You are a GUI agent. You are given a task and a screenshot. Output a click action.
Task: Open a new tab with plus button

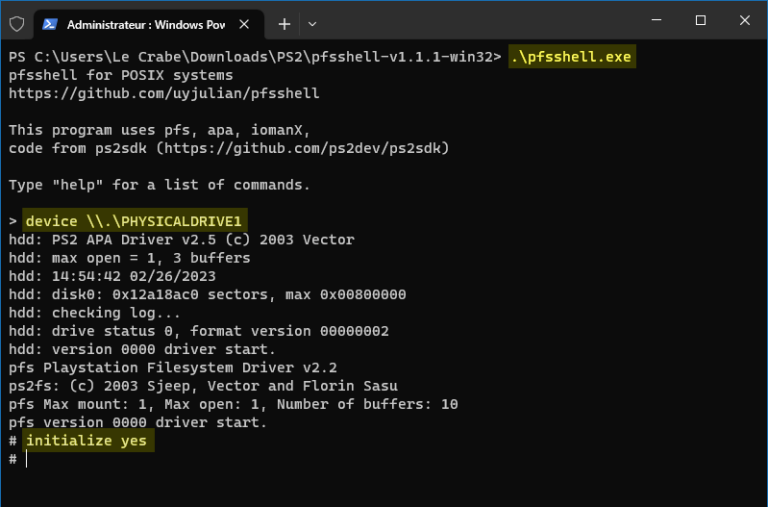click(284, 23)
